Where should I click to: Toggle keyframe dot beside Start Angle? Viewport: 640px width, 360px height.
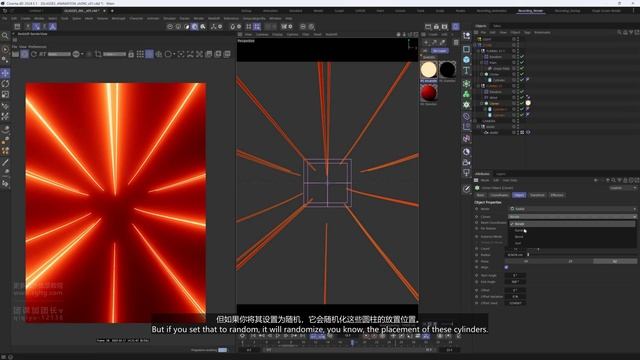477,276
